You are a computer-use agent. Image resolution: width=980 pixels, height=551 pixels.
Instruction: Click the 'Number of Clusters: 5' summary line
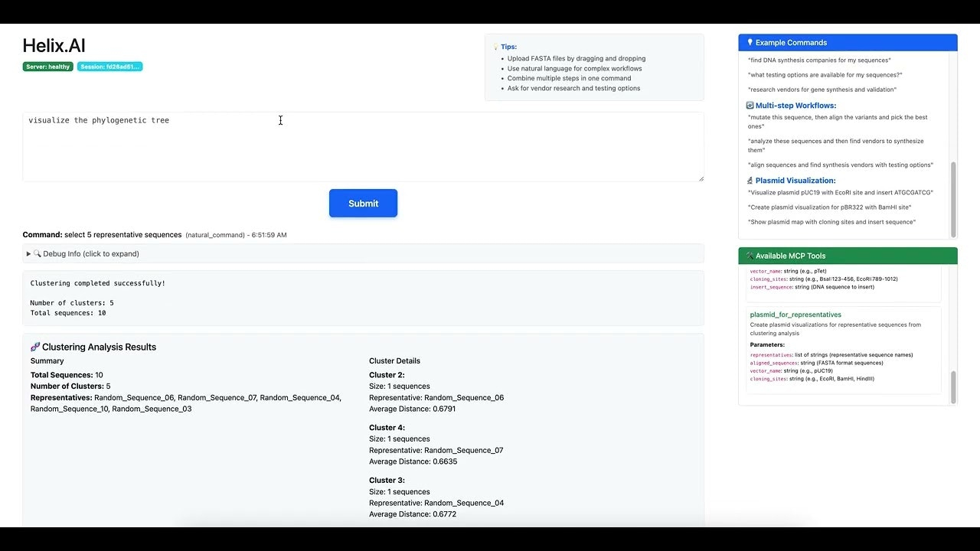coord(70,386)
